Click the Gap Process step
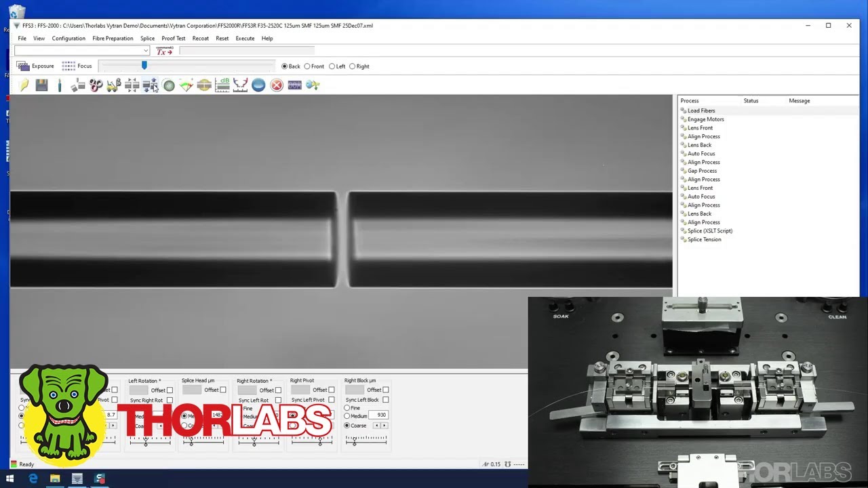The height and width of the screenshot is (488, 868). click(x=702, y=171)
